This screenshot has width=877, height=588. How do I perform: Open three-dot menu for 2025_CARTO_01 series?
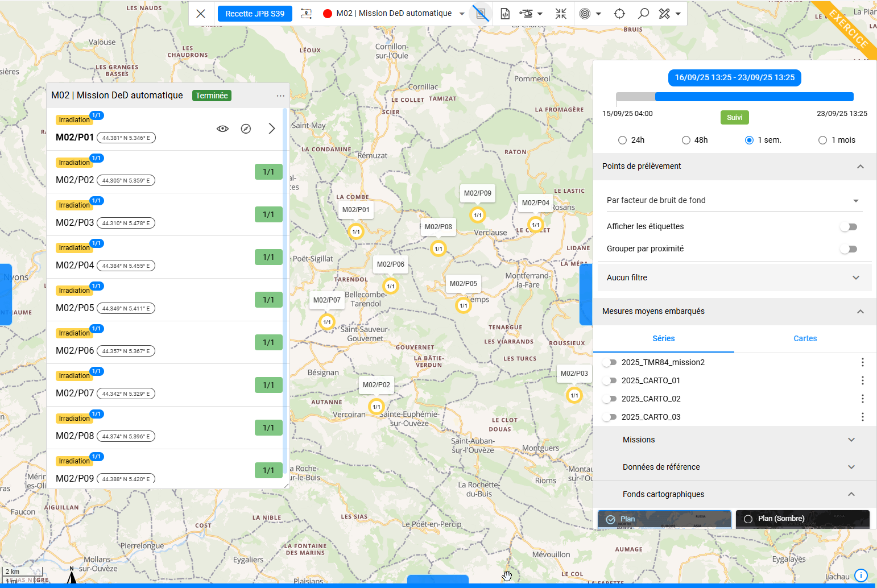pos(862,380)
